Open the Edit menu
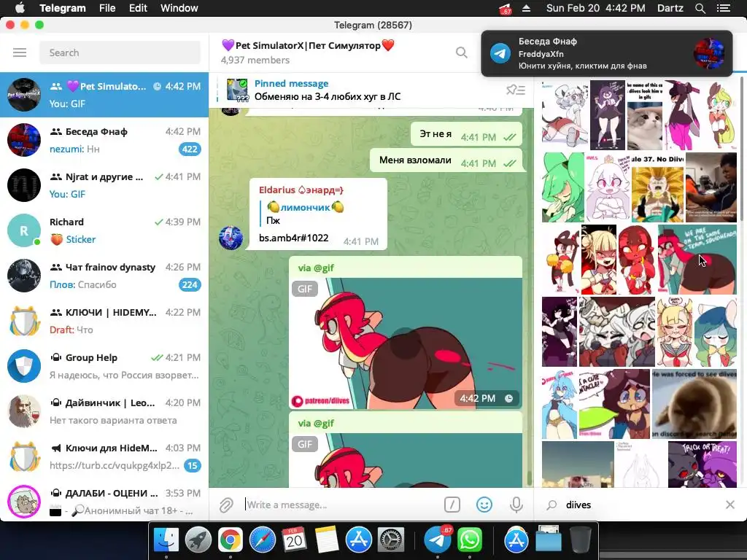This screenshot has width=747, height=560. [138, 8]
